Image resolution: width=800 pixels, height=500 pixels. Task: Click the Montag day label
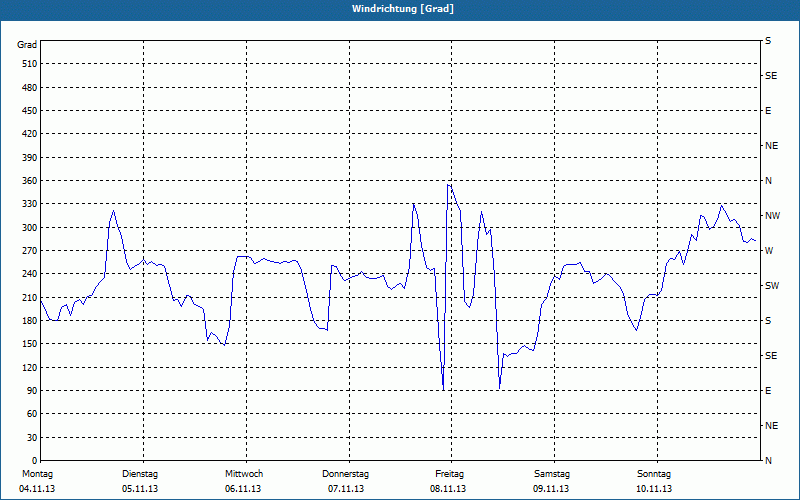[37, 474]
